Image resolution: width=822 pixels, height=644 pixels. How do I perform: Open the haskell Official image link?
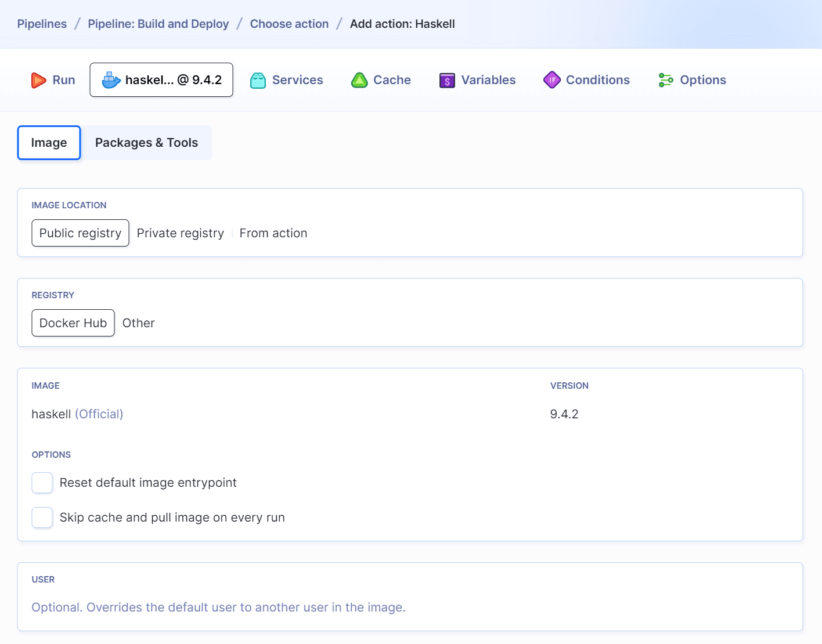(x=99, y=414)
